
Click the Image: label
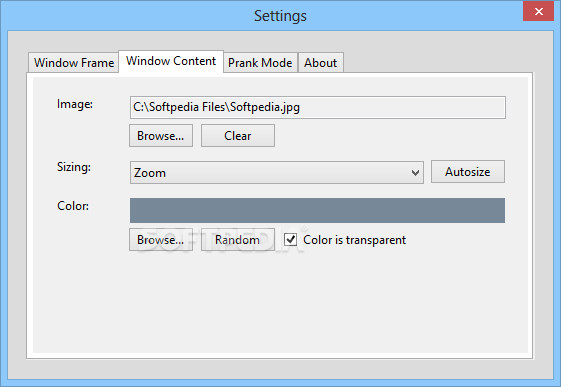pos(75,104)
